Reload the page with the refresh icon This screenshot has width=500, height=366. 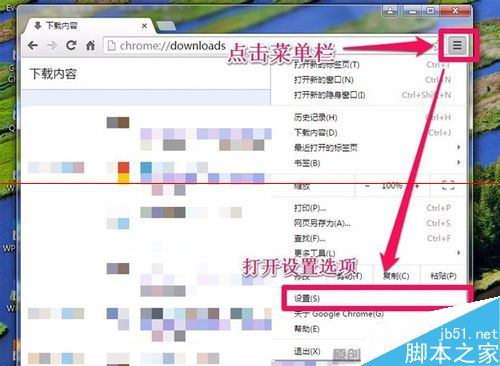pyautogui.click(x=71, y=45)
